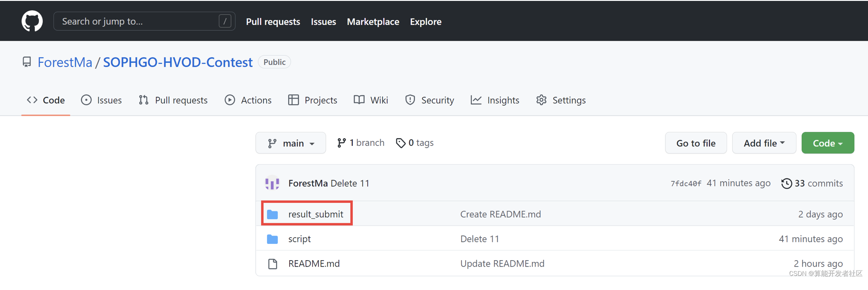Expand the Add file dropdown
Viewport: 868px width, 290px height.
[x=764, y=143]
